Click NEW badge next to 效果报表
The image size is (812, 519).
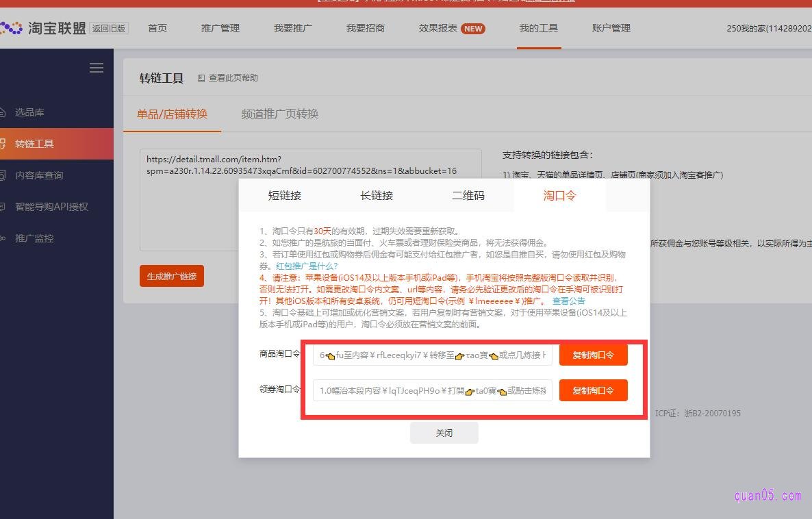click(473, 29)
